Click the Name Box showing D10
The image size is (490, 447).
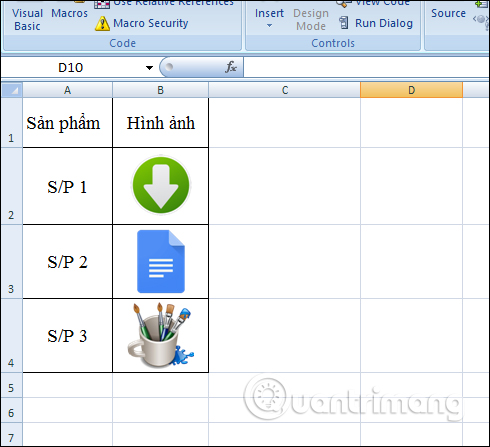(70, 68)
